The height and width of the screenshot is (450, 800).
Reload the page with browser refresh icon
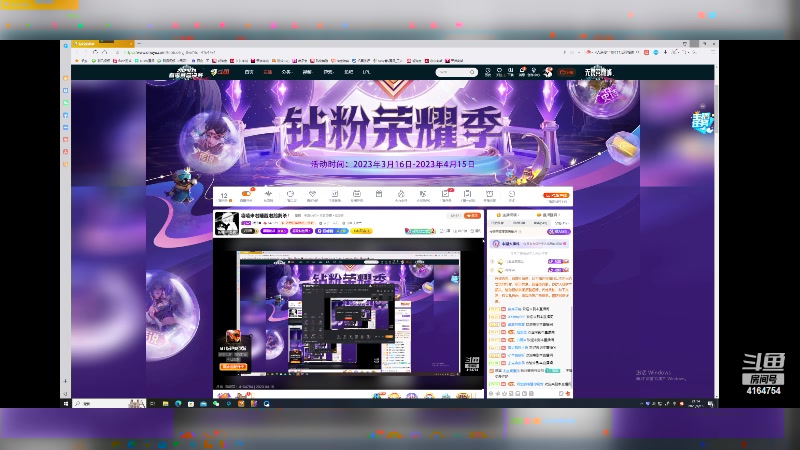[x=95, y=52]
